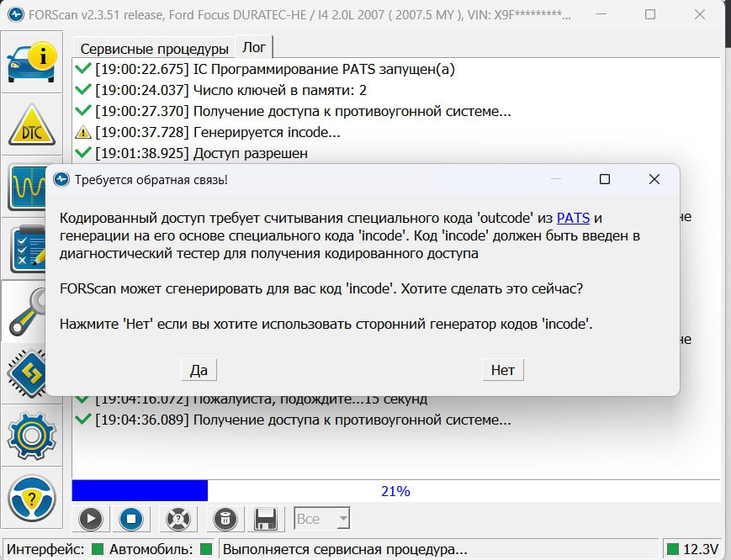This screenshot has width=731, height=560.
Task: Save the log with the floppy disk icon
Action: (265, 519)
